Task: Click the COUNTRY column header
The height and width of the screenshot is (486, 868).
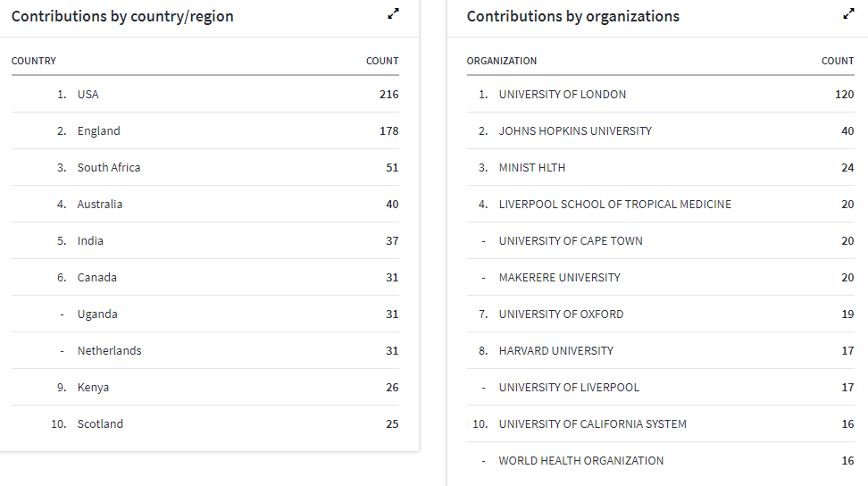Action: (x=34, y=61)
